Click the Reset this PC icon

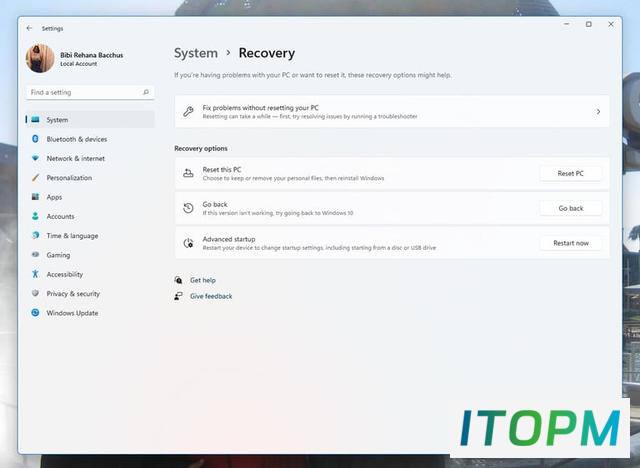188,173
